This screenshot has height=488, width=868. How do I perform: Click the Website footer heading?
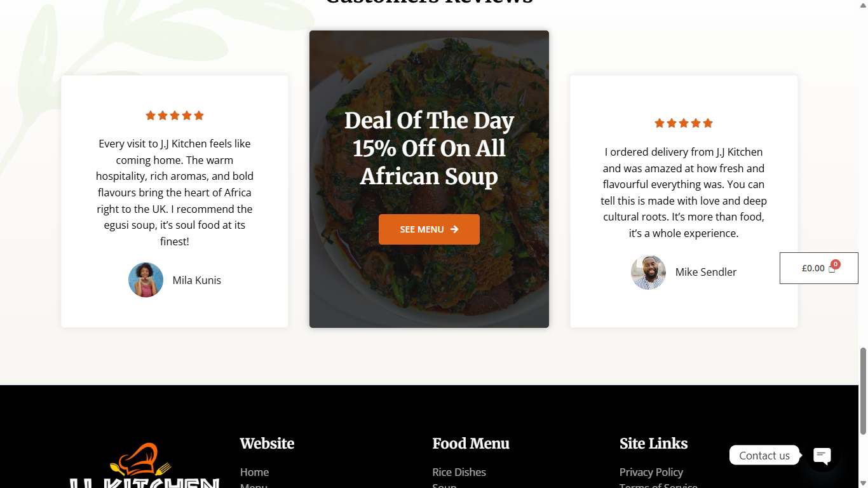267,444
